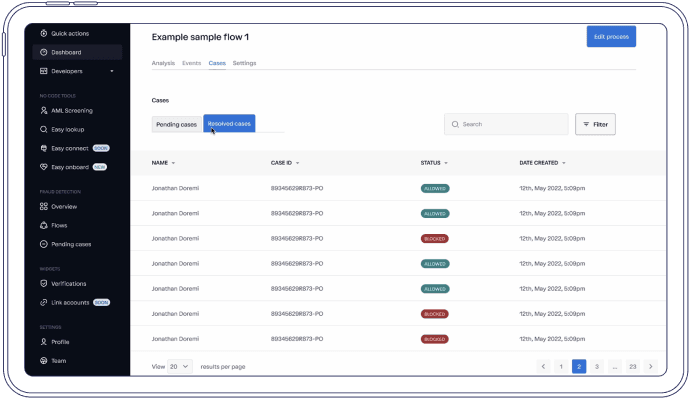This screenshot has width=689, height=398.
Task: Click the Edit process button
Action: [611, 36]
